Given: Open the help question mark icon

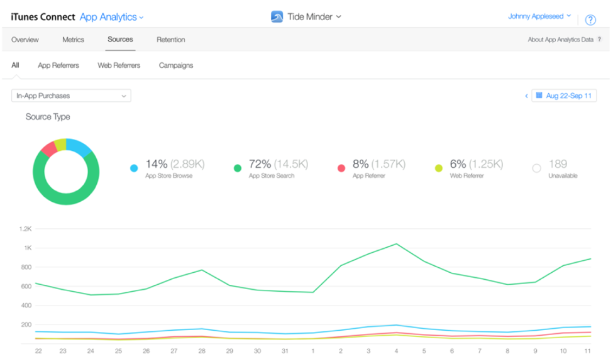Looking at the screenshot, I should click(x=590, y=19).
